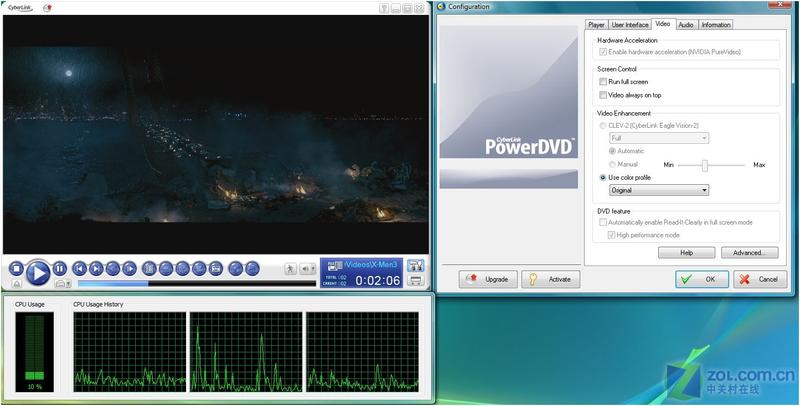The width and height of the screenshot is (800, 406).
Task: Click the CPU Usage 10% meter
Action: click(x=34, y=352)
